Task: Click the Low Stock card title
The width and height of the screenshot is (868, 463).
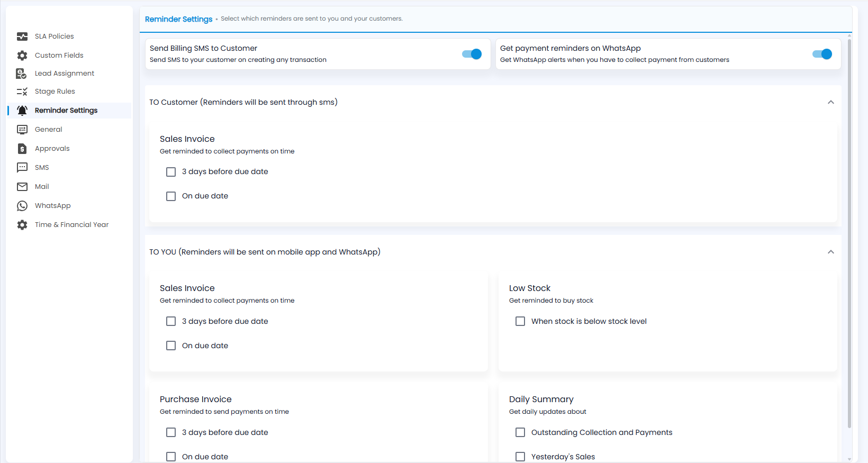Action: tap(530, 288)
